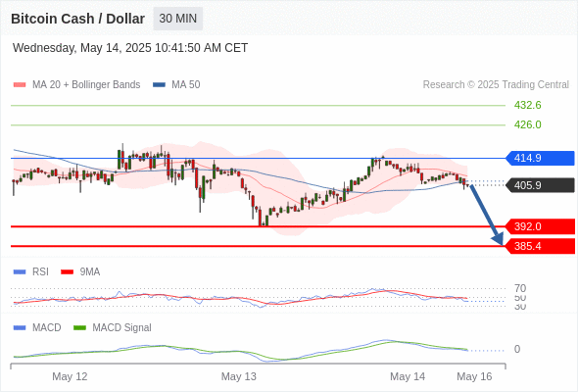Click the 9MA red legend swatch
578x392 pixels.
coord(67,272)
